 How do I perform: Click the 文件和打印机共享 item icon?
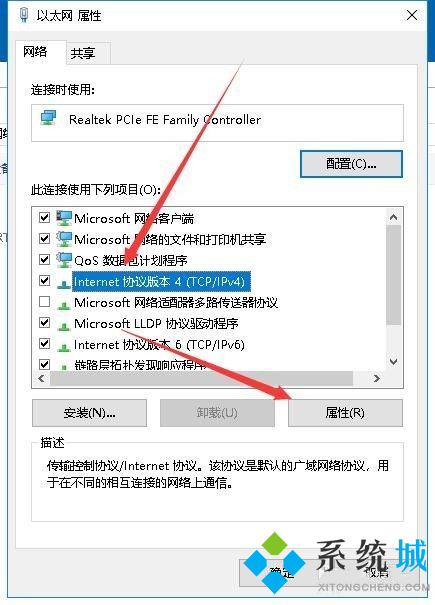click(x=64, y=239)
